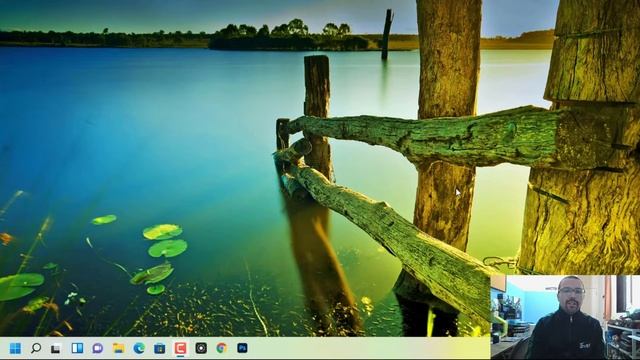Switch to the Camtasia recorder app
This screenshot has height=360, width=640.
pos(180,348)
